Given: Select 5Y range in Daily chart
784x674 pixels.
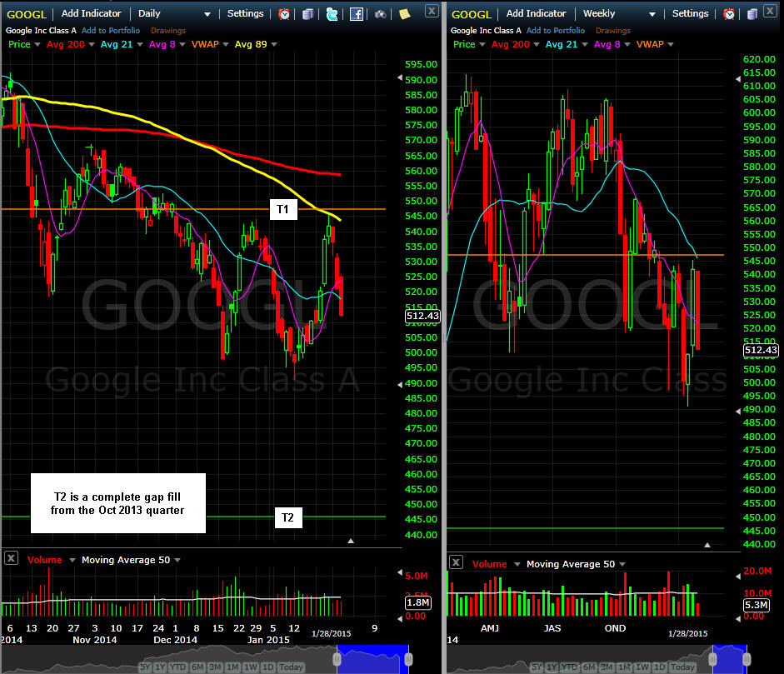Looking at the screenshot, I should tap(145, 667).
